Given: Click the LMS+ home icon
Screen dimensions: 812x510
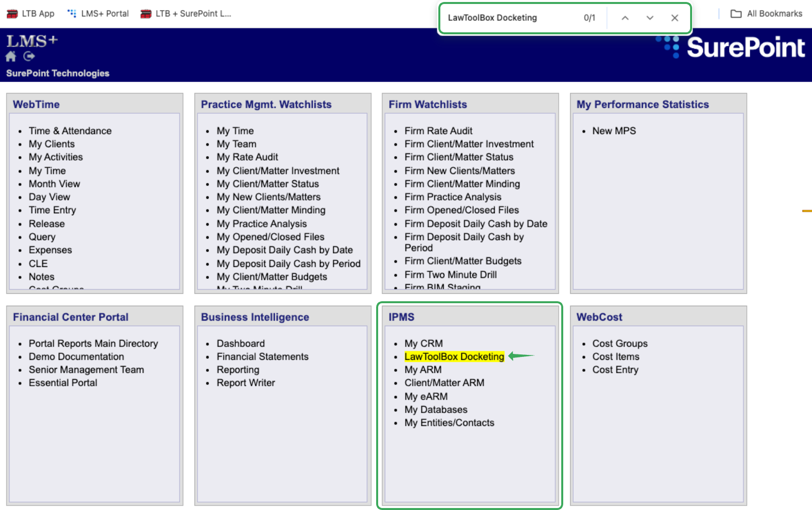Looking at the screenshot, I should point(11,56).
